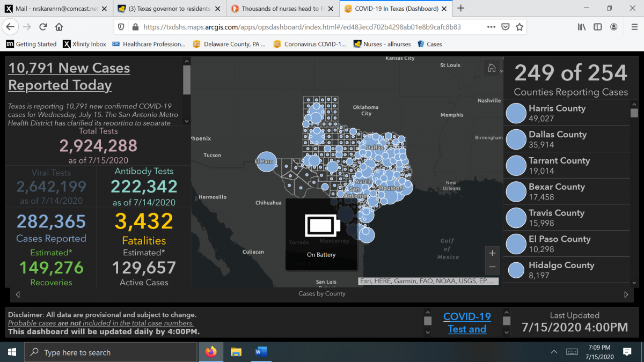Open the COVID-19 Test and link
The height and width of the screenshot is (362, 644).
[467, 323]
